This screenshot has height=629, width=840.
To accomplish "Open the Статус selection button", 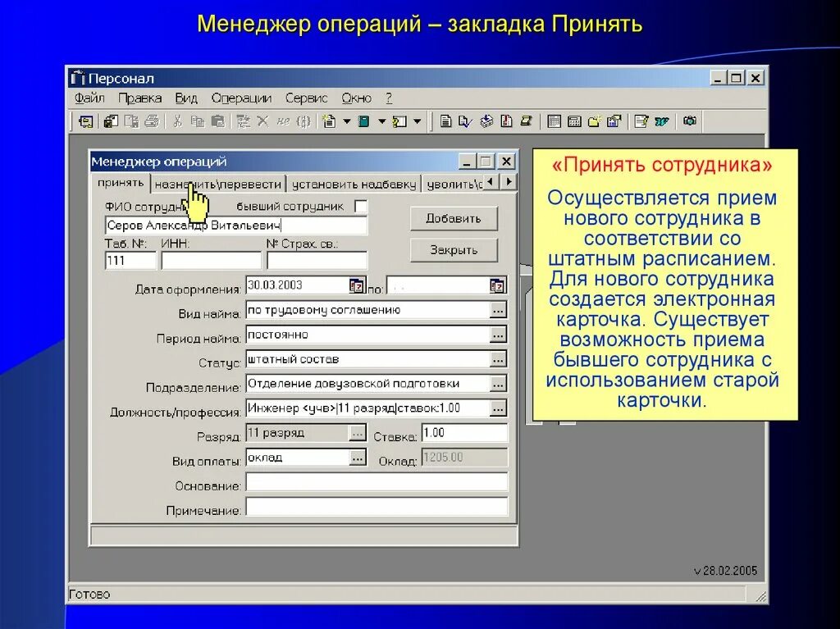I will pyautogui.click(x=498, y=359).
